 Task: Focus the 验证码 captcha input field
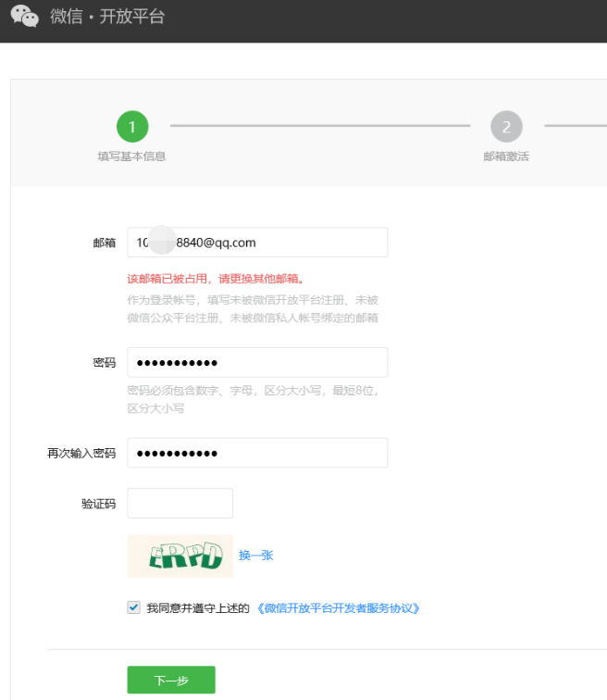point(180,503)
